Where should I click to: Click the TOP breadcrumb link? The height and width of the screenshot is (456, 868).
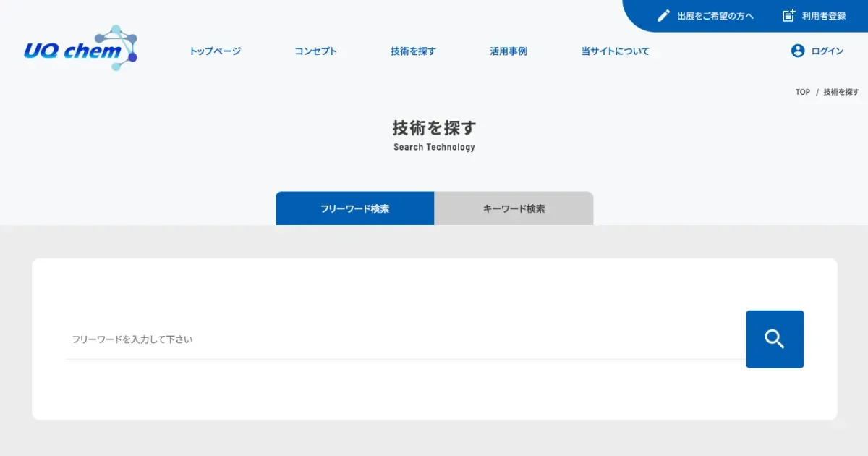[x=803, y=92]
